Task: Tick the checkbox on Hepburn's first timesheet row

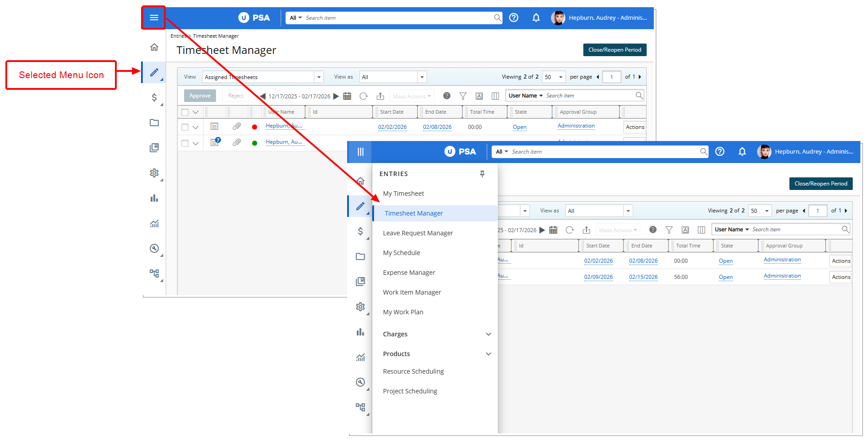Action: (x=185, y=127)
